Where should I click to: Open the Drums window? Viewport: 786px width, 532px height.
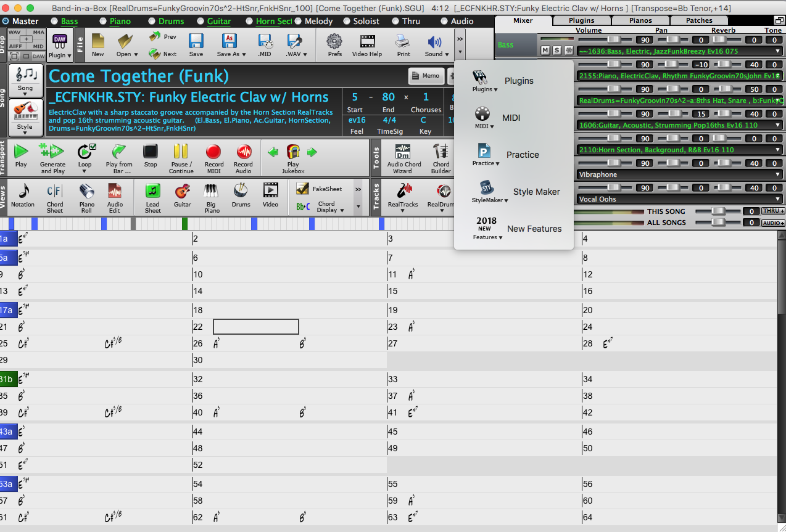pos(241,195)
